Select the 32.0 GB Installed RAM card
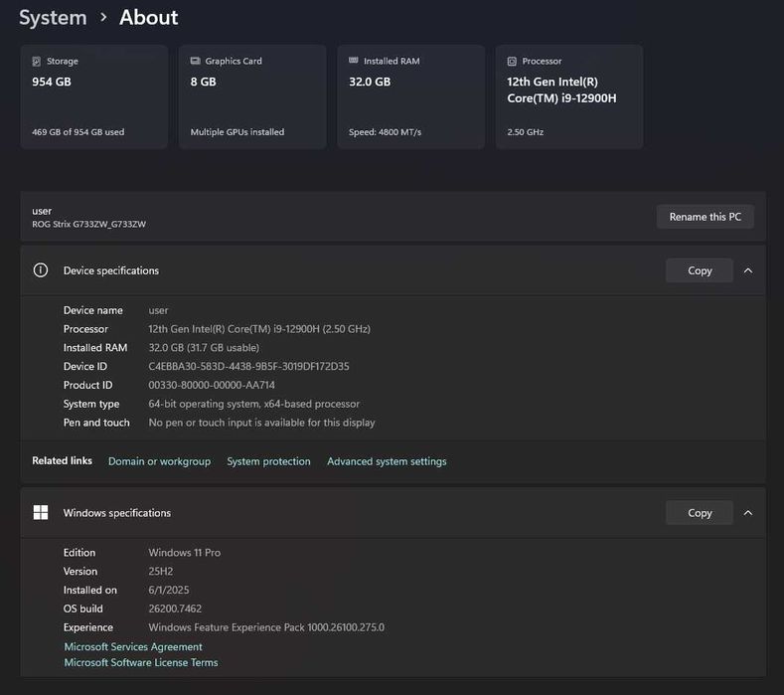This screenshot has width=784, height=695. pyautogui.click(x=410, y=97)
